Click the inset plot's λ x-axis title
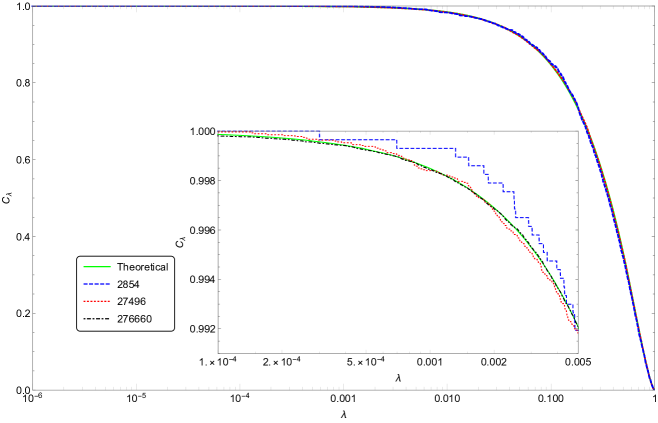This screenshot has width=658, height=423. (x=398, y=378)
